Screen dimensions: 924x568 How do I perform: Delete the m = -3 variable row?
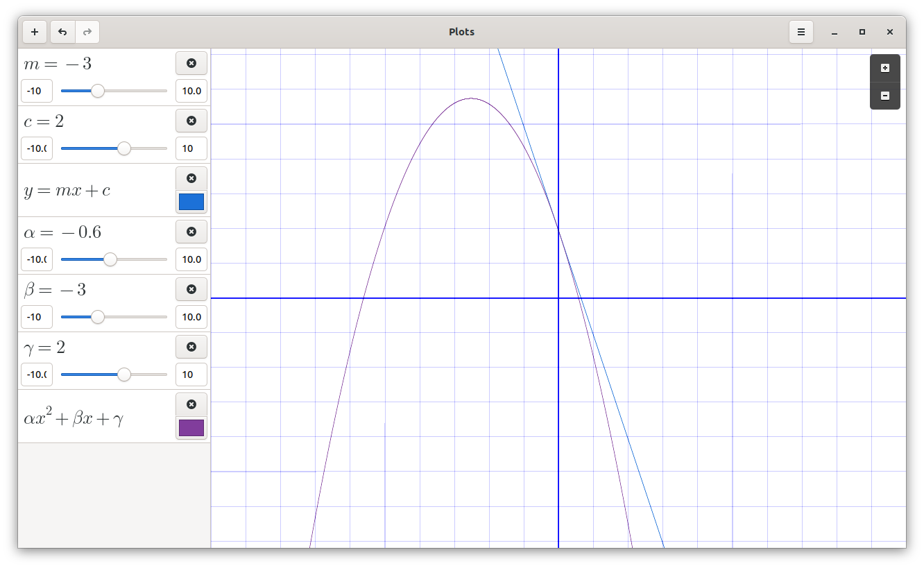(191, 63)
